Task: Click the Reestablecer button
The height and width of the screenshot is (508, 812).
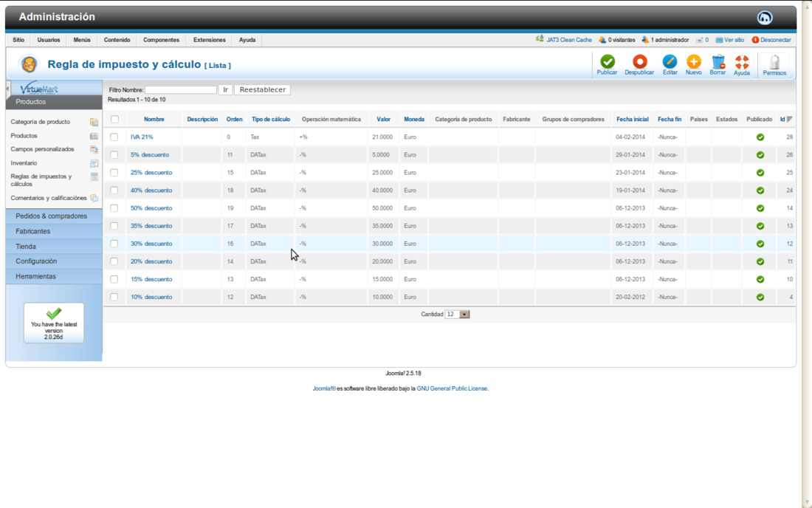Action: tap(263, 89)
